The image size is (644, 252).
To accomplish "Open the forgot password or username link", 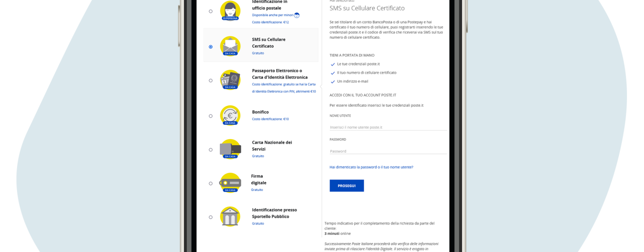I will click(x=371, y=167).
